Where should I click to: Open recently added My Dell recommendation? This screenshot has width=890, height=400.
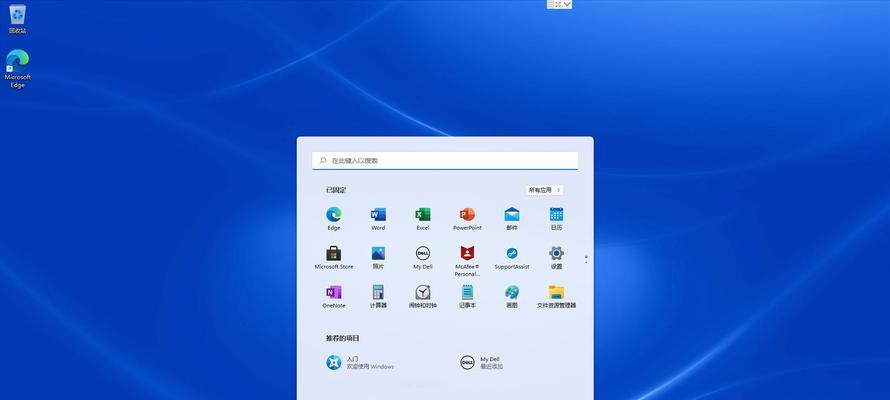pyautogui.click(x=481, y=363)
